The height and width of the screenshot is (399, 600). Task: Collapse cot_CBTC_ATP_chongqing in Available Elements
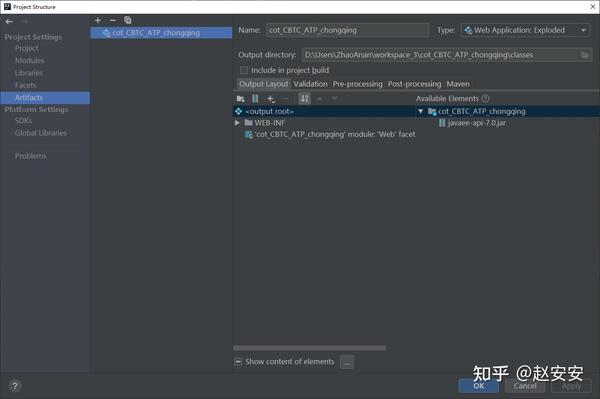[x=421, y=111]
